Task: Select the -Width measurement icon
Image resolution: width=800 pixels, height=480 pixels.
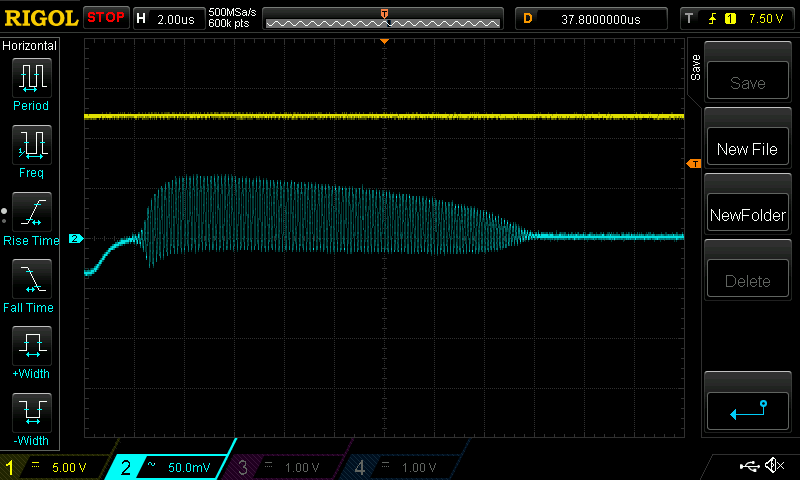Action: pos(32,412)
